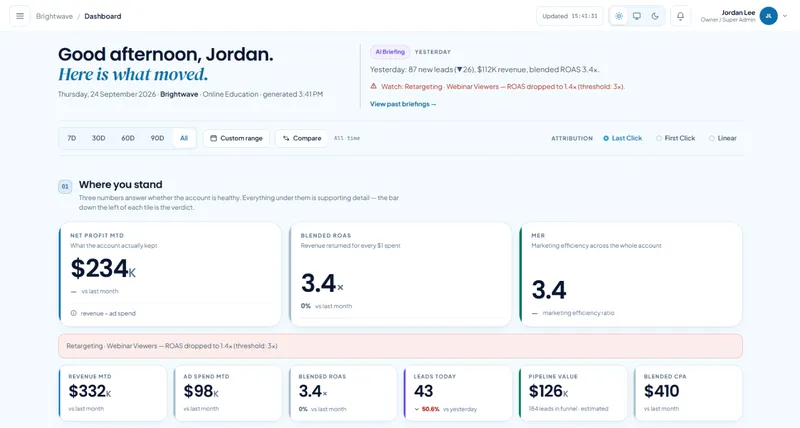This screenshot has height=428, width=800.
Task: Open the hamburger sidebar menu
Action: tap(20, 16)
